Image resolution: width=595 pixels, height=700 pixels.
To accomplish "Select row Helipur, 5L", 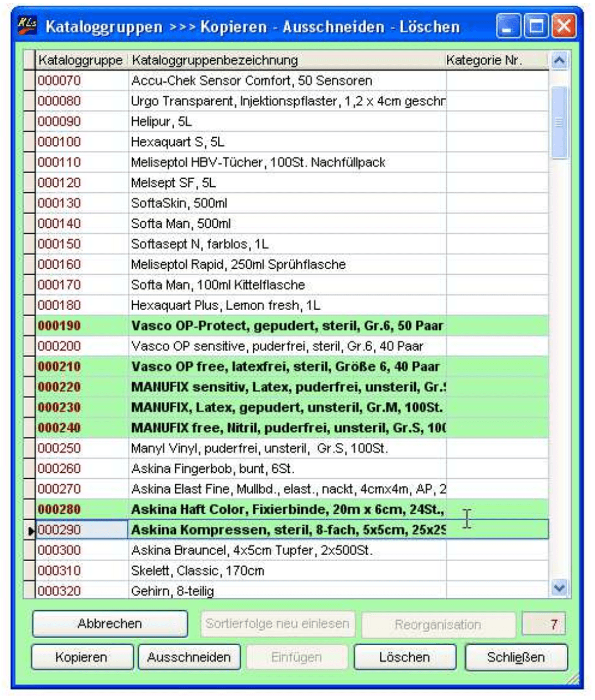I will pos(286,122).
